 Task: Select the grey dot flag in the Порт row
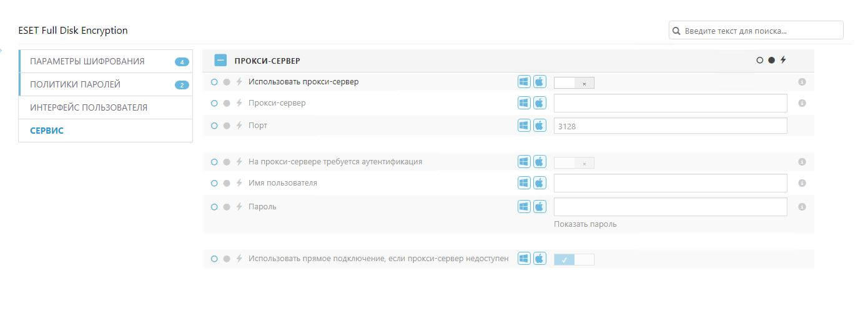click(227, 126)
